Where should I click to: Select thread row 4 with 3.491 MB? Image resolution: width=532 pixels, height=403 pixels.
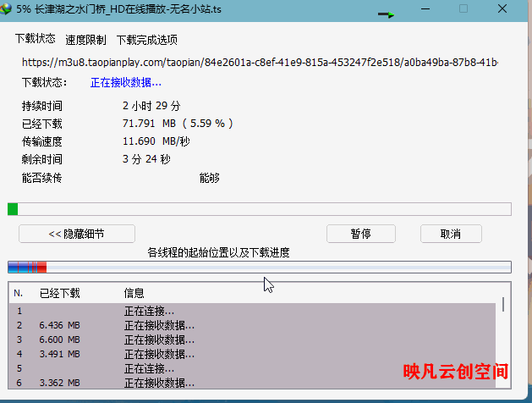(x=252, y=354)
